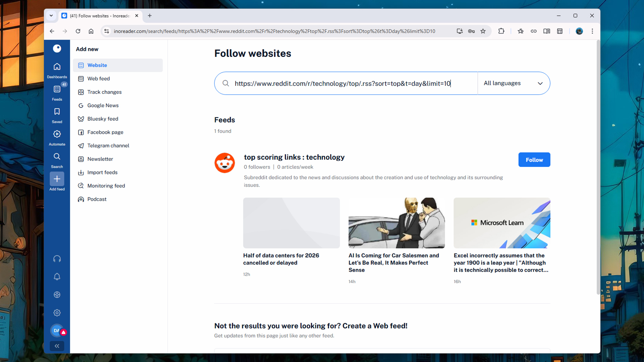The width and height of the screenshot is (644, 362).
Task: Follow the top scoring links technology feed
Action: pos(534,160)
